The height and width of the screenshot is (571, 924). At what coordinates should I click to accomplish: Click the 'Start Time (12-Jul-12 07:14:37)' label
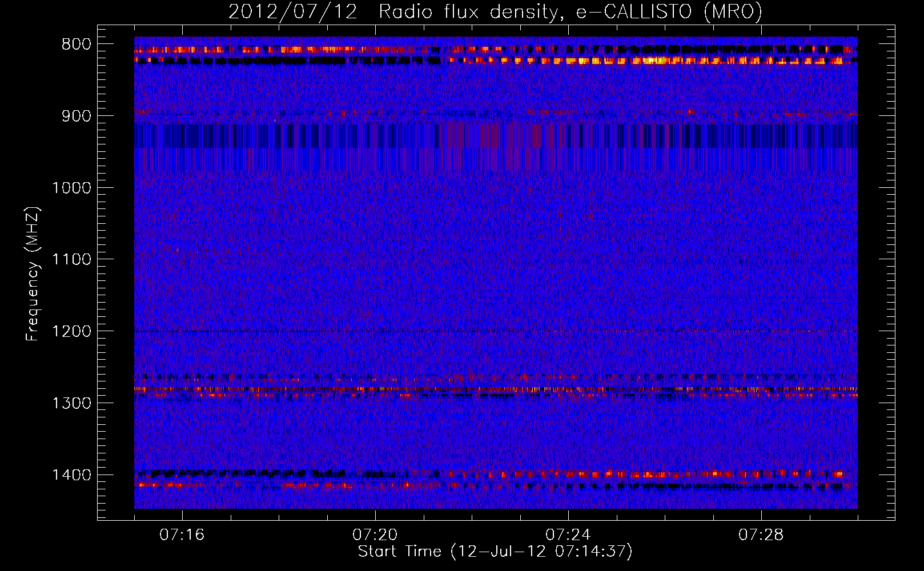click(495, 552)
